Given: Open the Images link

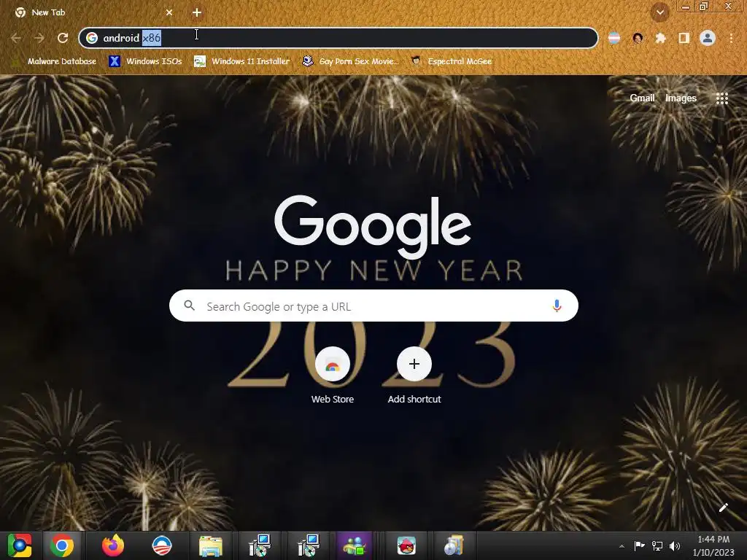Looking at the screenshot, I should [681, 98].
